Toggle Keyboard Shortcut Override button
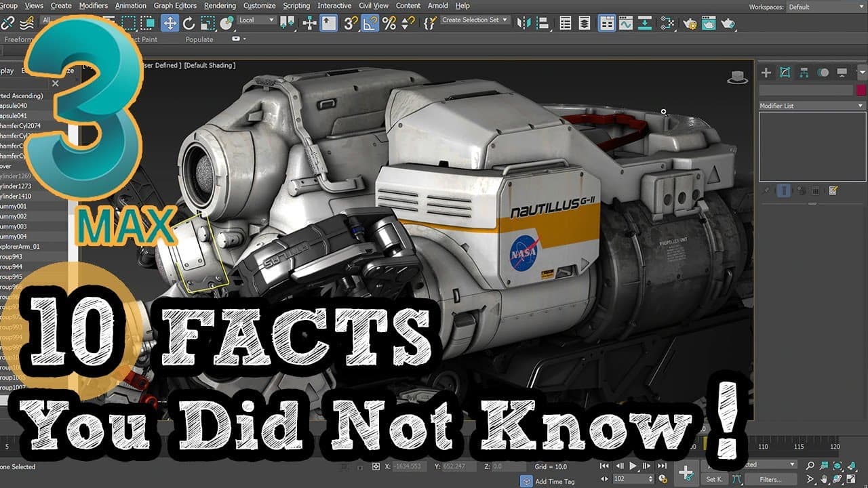The image size is (868, 488). point(329,23)
